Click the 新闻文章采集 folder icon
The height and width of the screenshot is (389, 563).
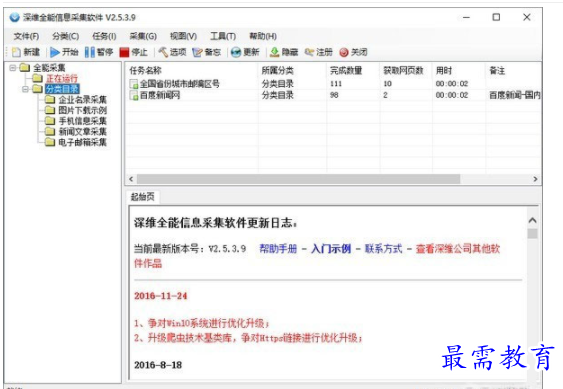(50, 131)
